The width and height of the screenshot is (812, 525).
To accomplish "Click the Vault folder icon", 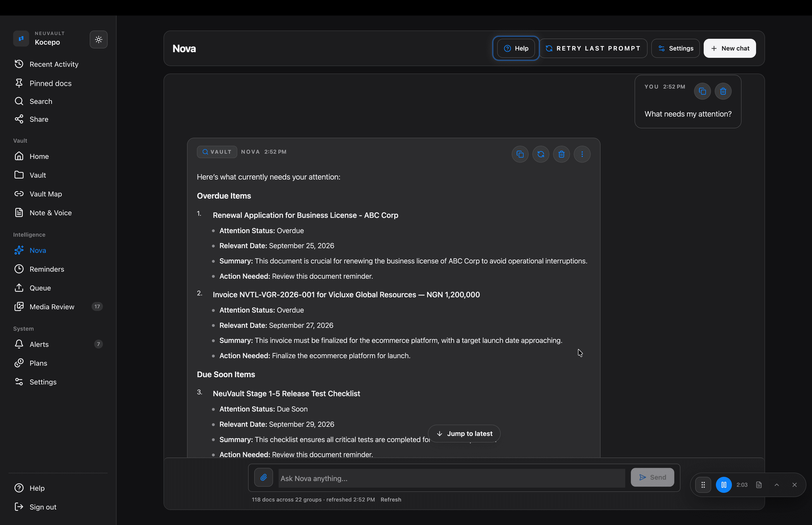I will click(x=19, y=175).
